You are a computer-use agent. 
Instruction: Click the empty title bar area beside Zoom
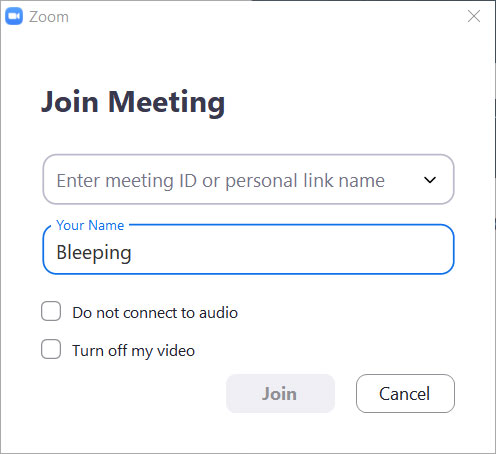267,16
